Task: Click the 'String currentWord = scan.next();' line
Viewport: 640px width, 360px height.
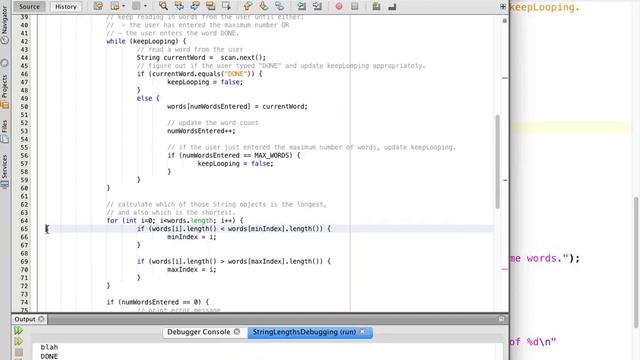Action: click(201, 58)
